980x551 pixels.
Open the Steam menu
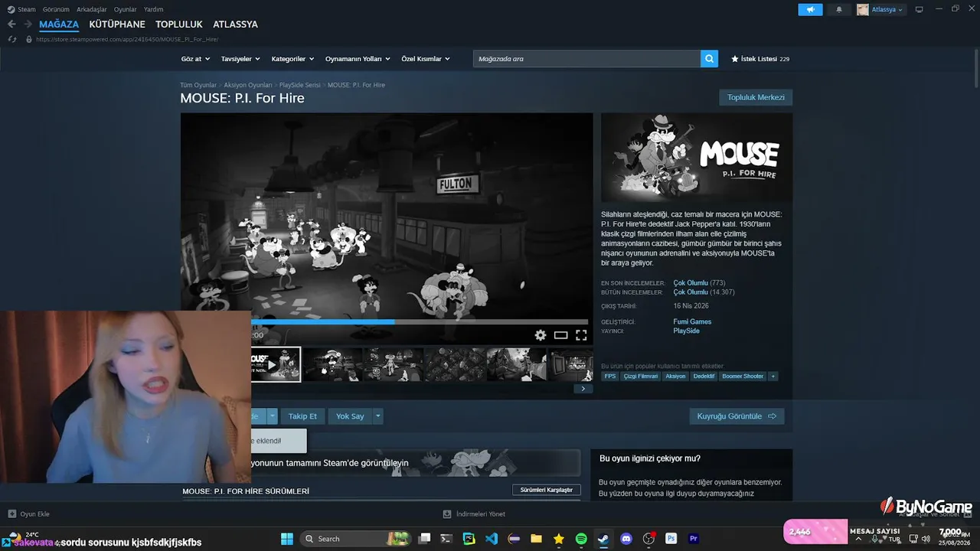[x=27, y=9]
